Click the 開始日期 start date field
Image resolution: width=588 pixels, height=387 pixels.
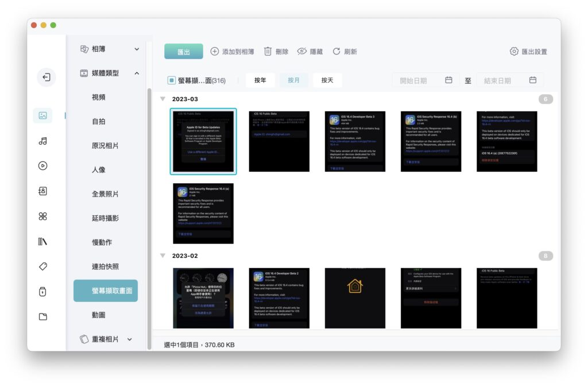pos(426,80)
